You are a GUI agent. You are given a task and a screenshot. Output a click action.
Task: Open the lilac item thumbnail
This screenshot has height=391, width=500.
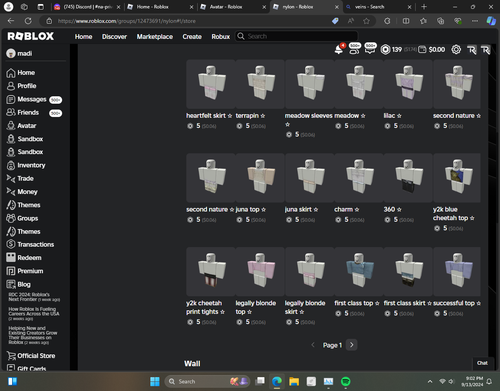pyautogui.click(x=408, y=84)
